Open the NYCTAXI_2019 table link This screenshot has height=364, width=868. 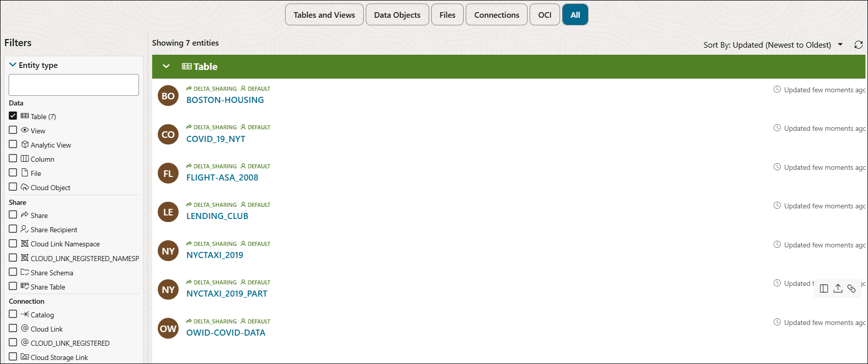pyautogui.click(x=215, y=255)
